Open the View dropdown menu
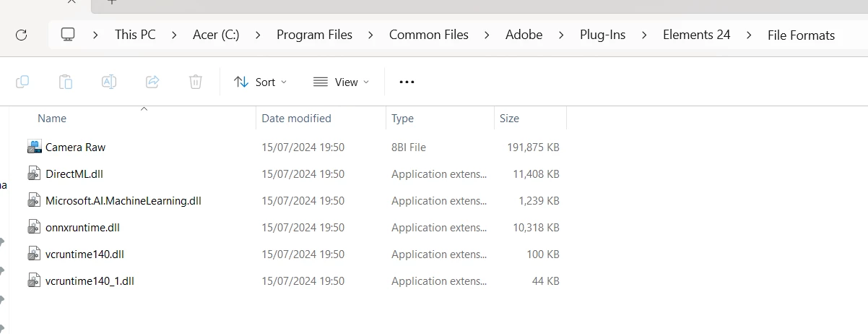868x334 pixels. 341,82
